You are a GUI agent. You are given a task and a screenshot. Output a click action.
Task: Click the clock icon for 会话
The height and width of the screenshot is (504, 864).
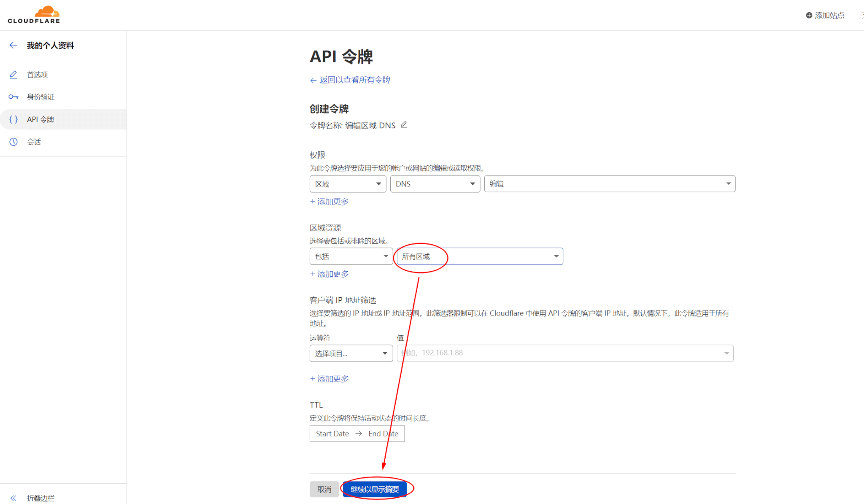(x=13, y=142)
